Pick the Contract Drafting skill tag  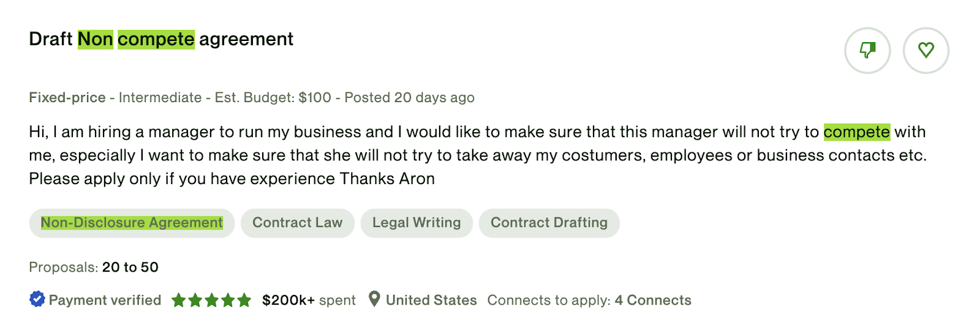pyautogui.click(x=549, y=223)
